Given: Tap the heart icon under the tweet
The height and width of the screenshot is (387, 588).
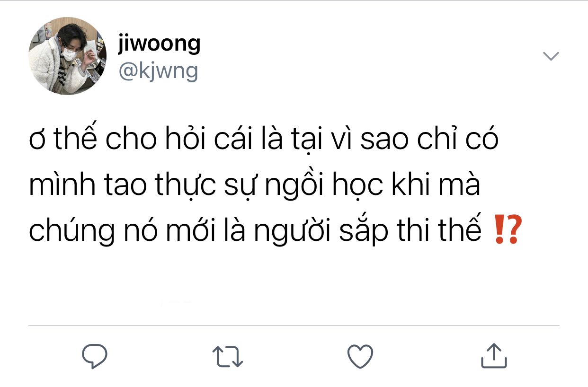Looking at the screenshot, I should coord(360,357).
